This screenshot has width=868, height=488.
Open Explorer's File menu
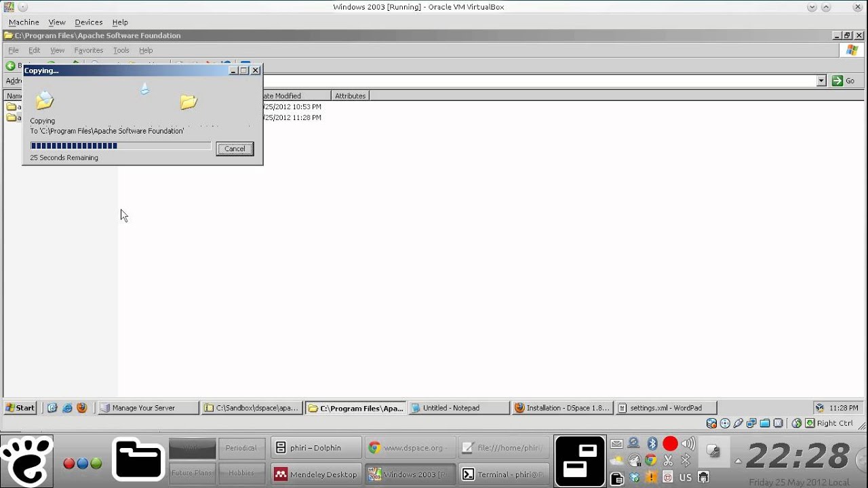[13, 50]
